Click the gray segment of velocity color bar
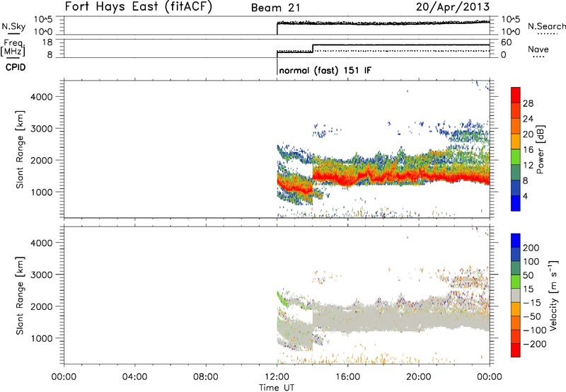566x392 pixels. pos(516,295)
